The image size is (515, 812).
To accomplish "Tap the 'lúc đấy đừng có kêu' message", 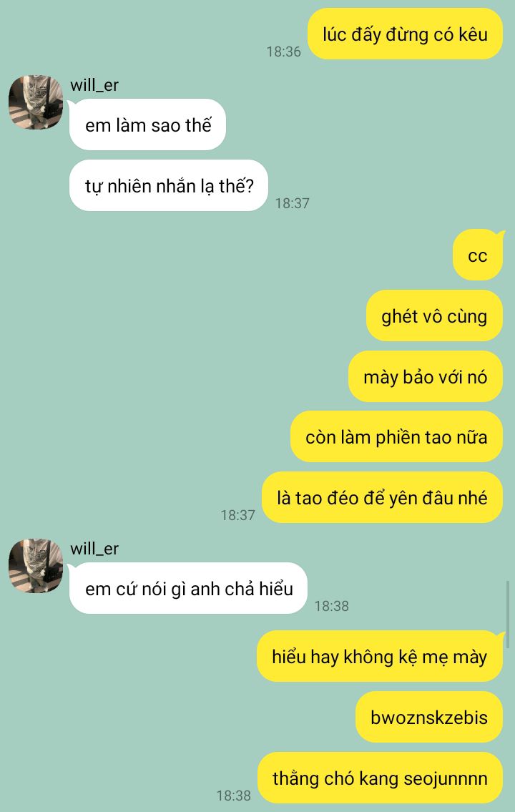I will [406, 34].
